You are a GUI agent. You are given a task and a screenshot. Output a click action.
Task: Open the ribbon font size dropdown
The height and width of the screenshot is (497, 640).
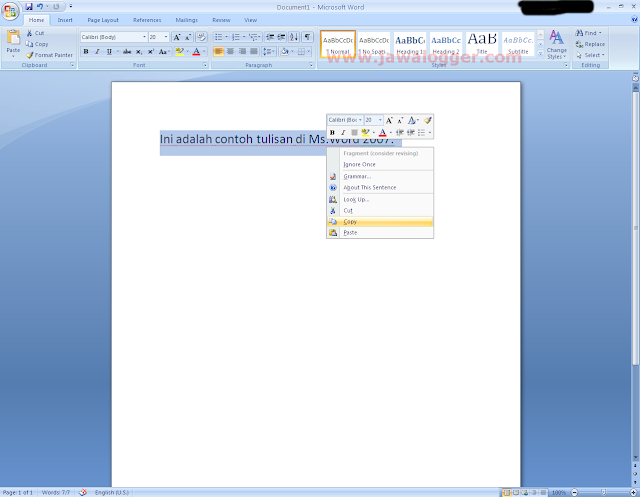pyautogui.click(x=166, y=37)
